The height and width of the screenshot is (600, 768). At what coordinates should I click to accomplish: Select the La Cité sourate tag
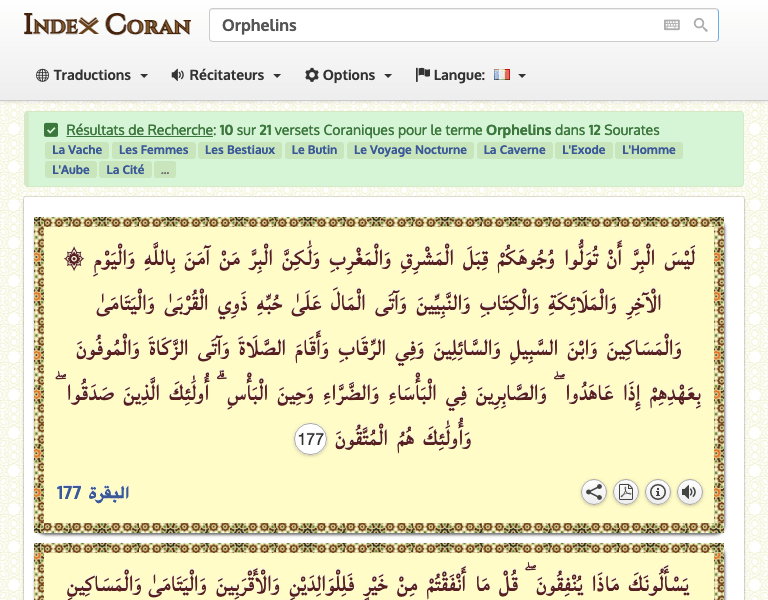(125, 170)
